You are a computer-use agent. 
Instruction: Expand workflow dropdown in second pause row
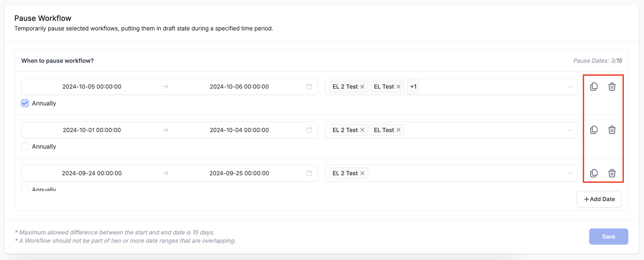570,130
